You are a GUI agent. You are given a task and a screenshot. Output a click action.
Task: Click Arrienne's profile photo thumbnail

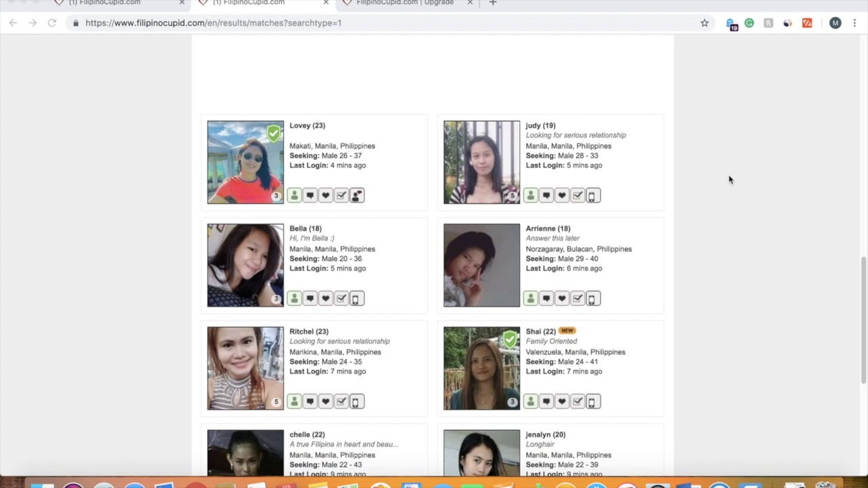481,265
